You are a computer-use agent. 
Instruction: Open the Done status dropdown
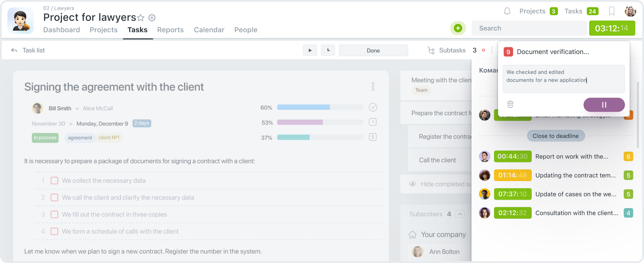coord(373,50)
